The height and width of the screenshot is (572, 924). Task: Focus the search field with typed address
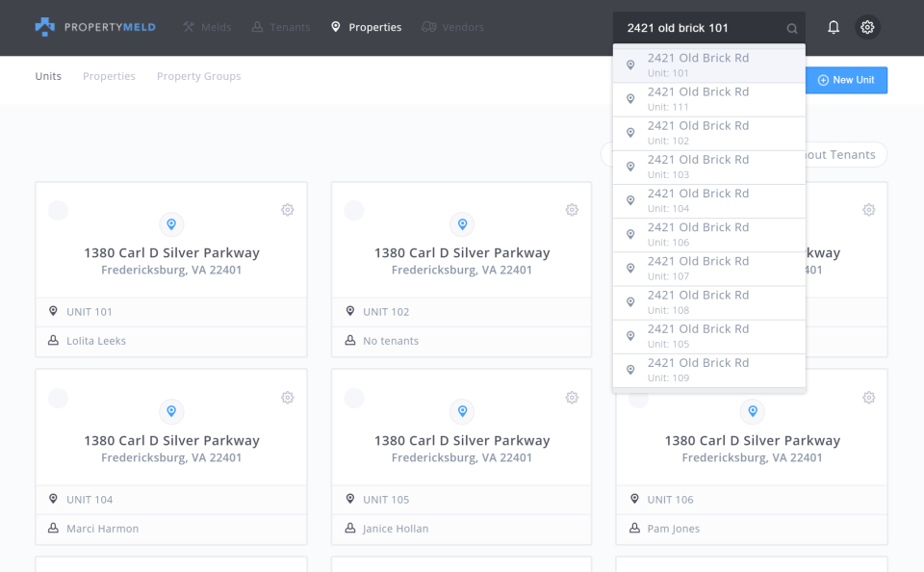703,28
